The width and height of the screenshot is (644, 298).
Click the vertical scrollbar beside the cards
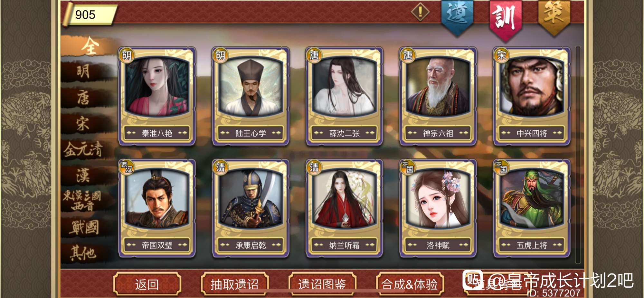[x=578, y=155]
